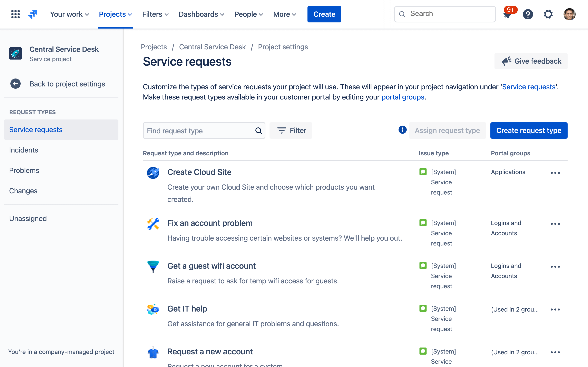Click the back arrow to project settings

(x=15, y=83)
